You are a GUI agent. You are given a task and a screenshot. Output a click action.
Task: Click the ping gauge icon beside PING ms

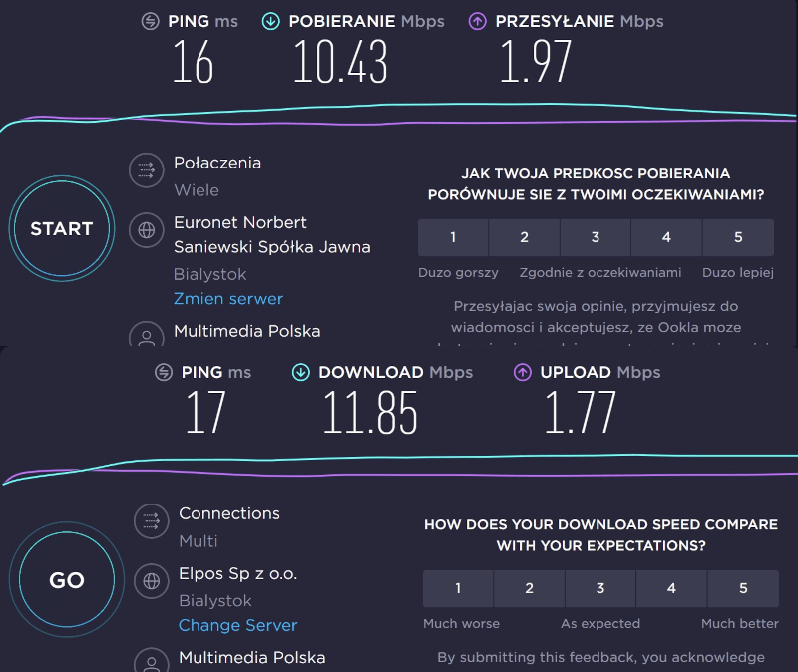click(x=150, y=20)
